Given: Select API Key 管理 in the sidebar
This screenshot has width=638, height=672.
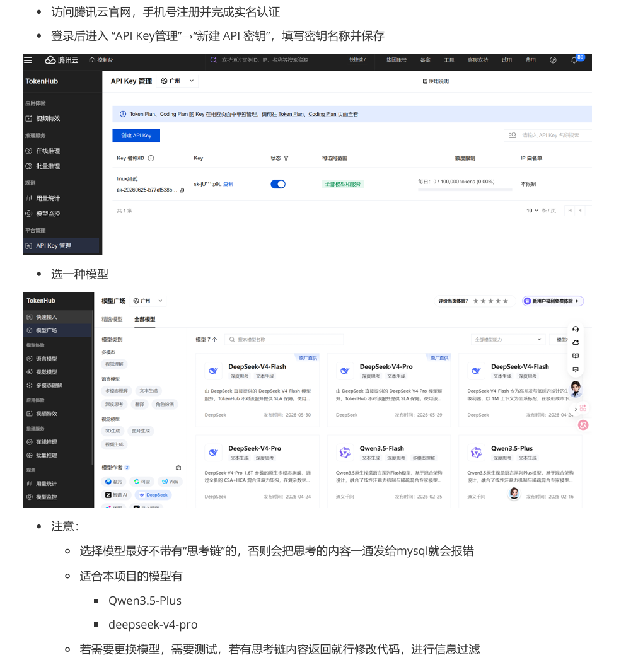Looking at the screenshot, I should click(61, 246).
